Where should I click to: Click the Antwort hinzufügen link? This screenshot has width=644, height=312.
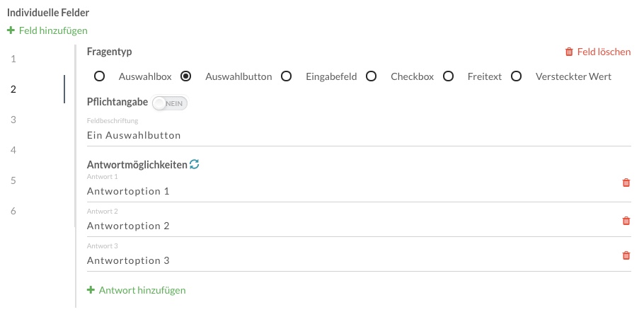pos(142,290)
